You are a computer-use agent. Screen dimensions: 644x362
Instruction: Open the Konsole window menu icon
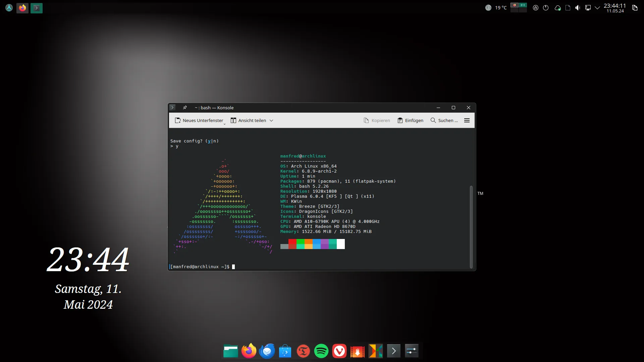point(172,108)
